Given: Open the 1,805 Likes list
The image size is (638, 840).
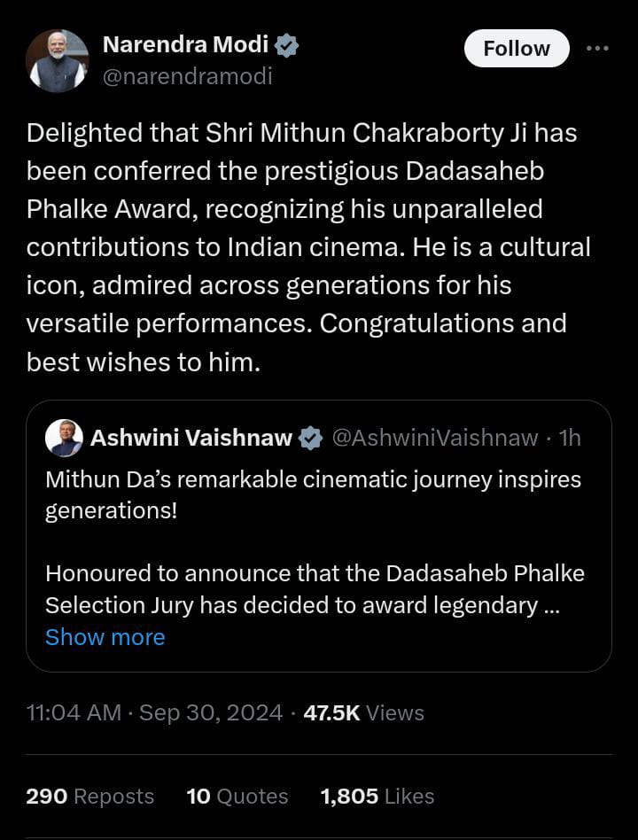Looking at the screenshot, I should pos(377,797).
